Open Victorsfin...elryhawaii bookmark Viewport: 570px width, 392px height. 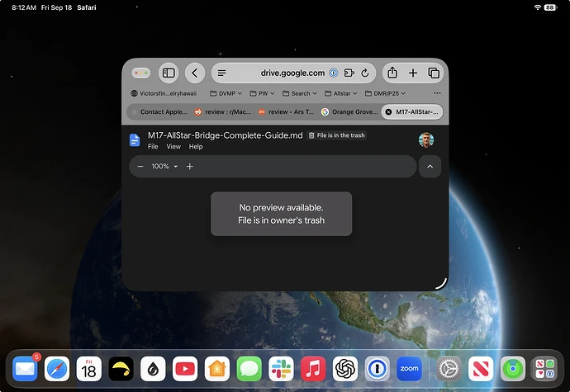[x=164, y=93]
